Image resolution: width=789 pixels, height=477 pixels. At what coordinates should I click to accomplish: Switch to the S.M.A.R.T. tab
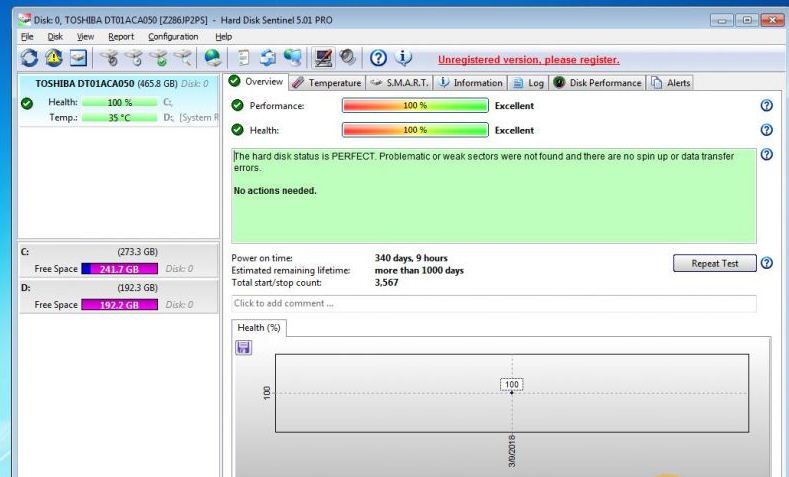pyautogui.click(x=399, y=83)
